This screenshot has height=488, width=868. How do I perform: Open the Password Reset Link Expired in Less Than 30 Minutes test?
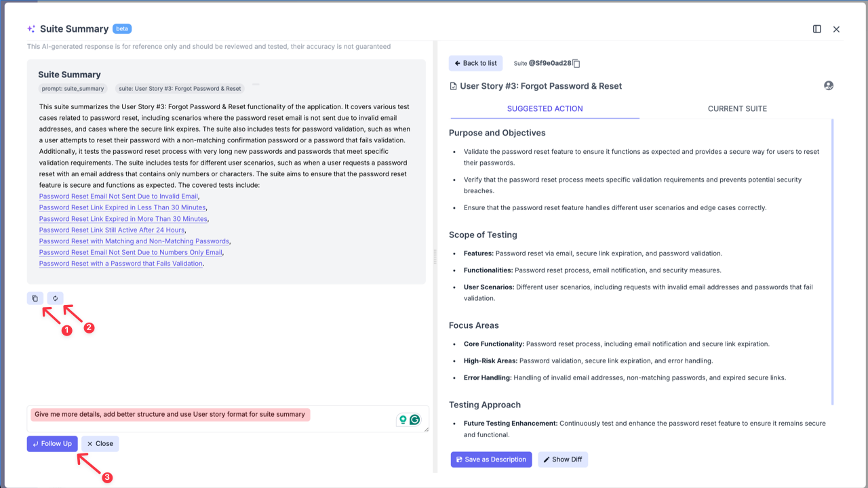pyautogui.click(x=122, y=207)
